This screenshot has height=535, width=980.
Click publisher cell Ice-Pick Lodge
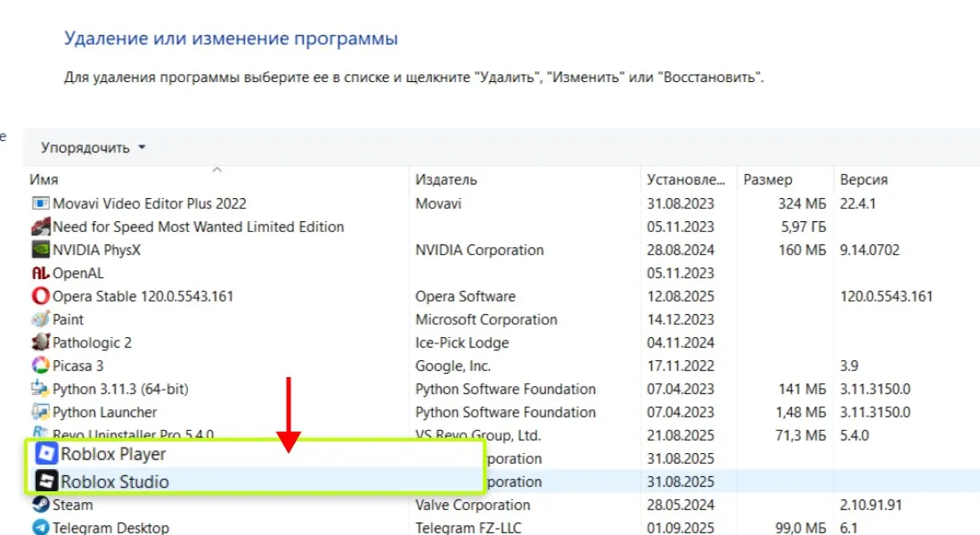pyautogui.click(x=461, y=342)
